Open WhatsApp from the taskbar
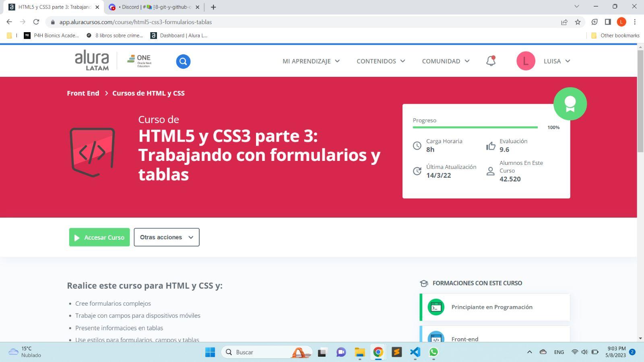The width and height of the screenshot is (644, 362). tap(433, 352)
